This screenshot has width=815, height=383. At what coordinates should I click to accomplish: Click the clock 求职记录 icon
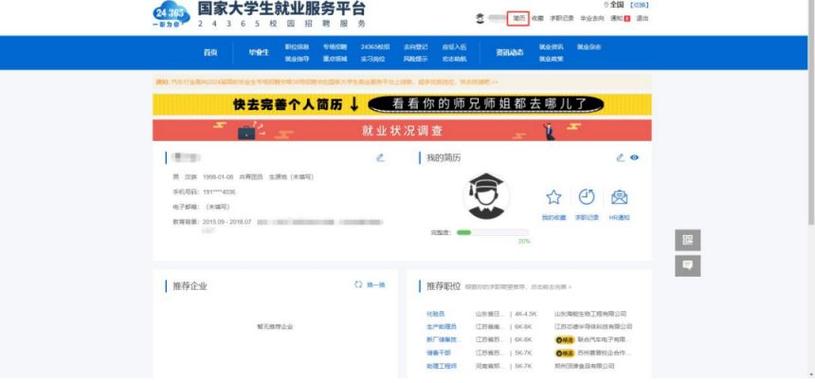pyautogui.click(x=587, y=197)
